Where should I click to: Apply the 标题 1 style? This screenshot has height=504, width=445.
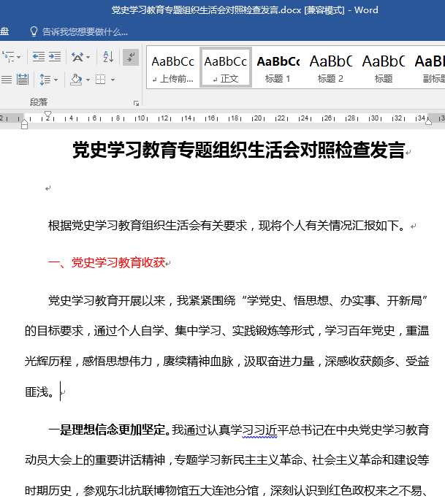pyautogui.click(x=278, y=68)
